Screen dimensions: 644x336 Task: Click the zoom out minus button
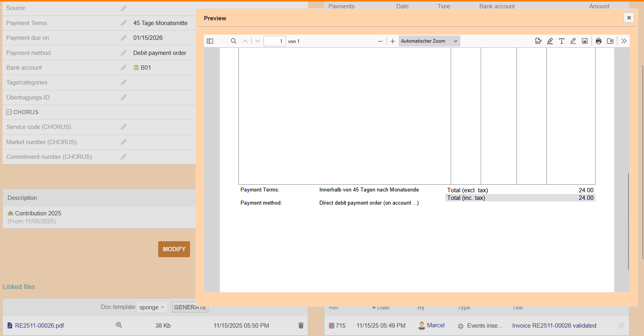tap(380, 41)
